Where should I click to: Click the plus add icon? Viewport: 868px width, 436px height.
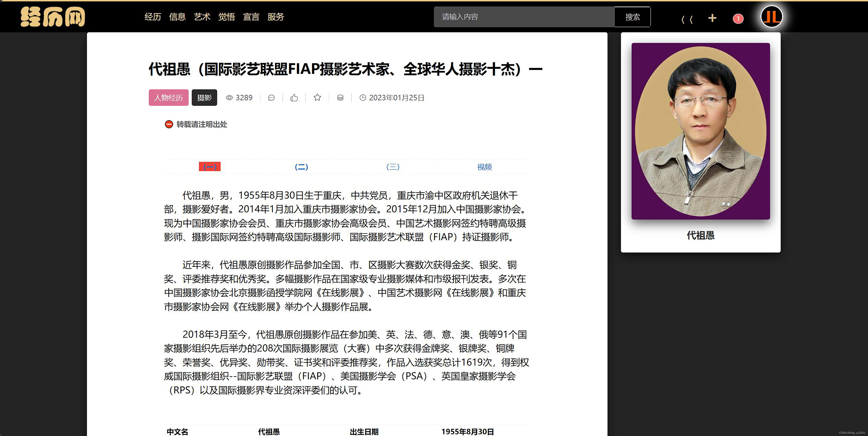coord(712,18)
